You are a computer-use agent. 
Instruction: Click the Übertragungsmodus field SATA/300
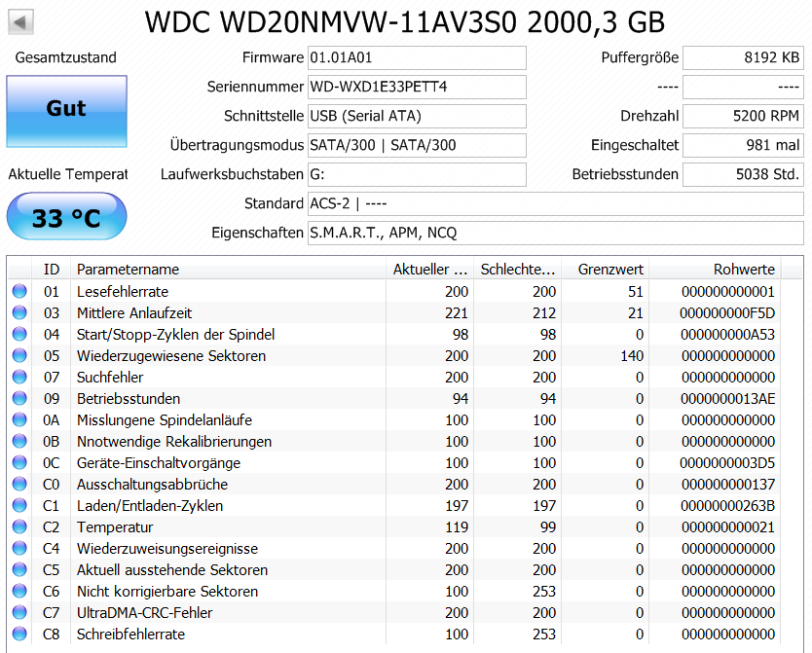point(417,145)
